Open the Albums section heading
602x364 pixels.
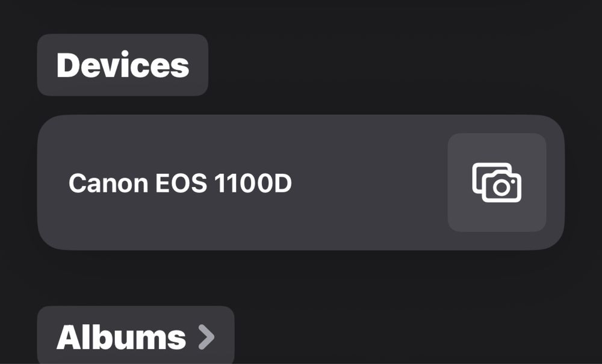(135, 335)
